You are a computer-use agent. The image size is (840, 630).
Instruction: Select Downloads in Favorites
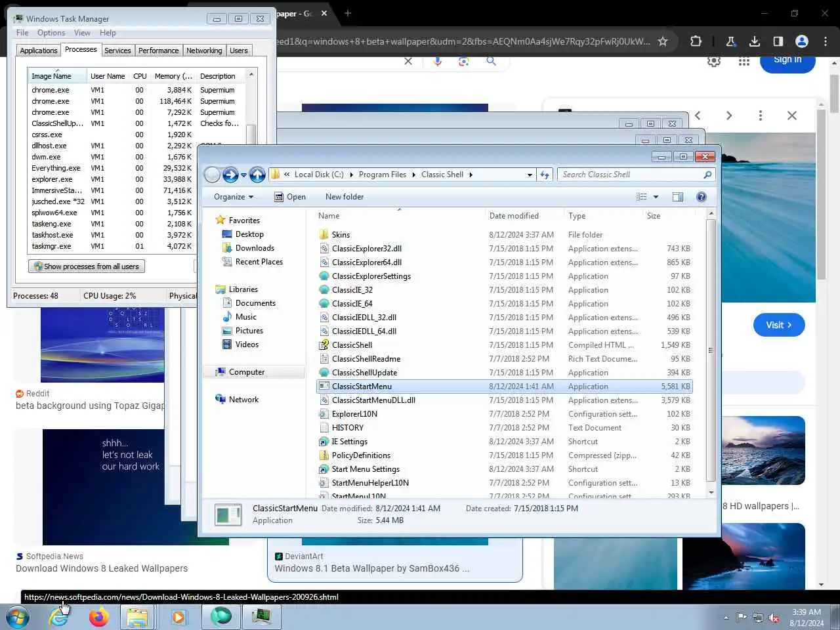point(255,248)
